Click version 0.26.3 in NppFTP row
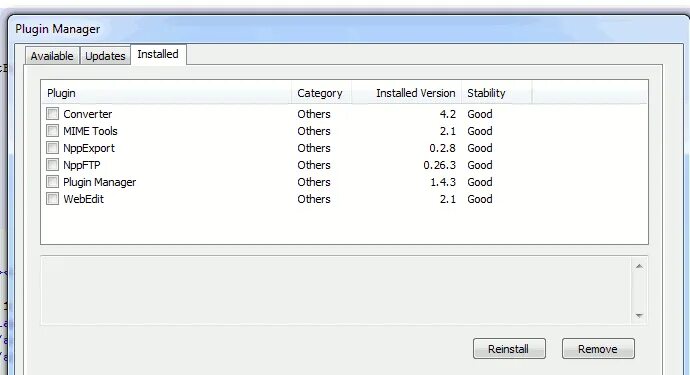 coord(439,165)
